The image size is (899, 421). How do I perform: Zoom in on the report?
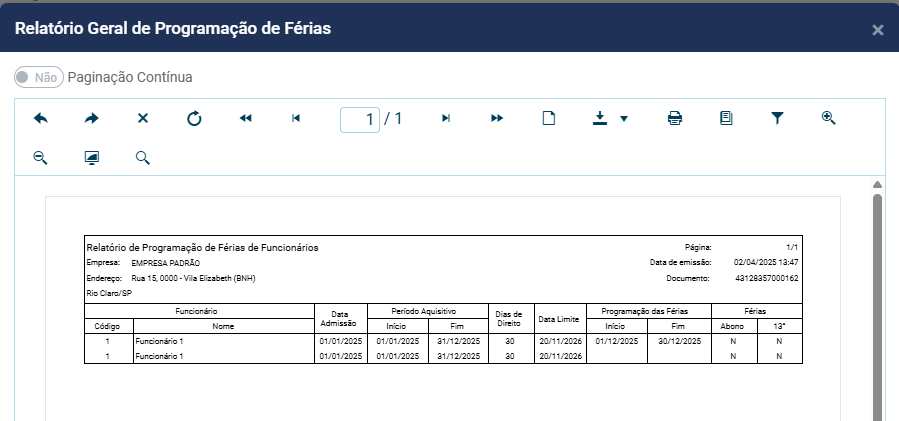(x=828, y=118)
